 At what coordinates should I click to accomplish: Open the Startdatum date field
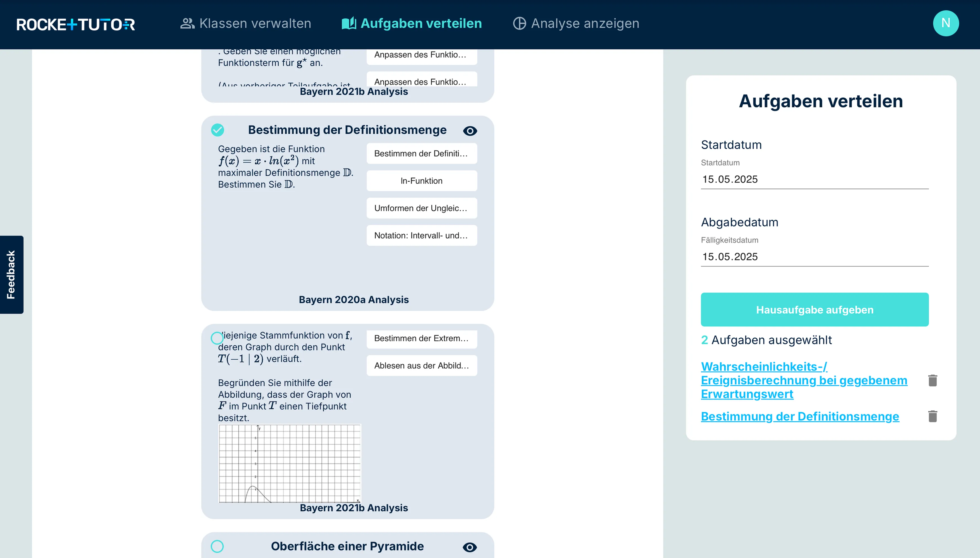(814, 179)
